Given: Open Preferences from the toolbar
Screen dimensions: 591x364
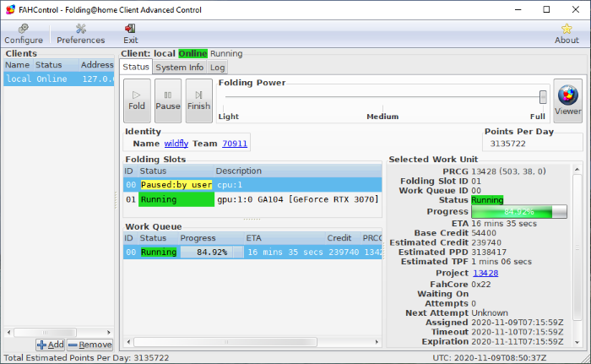Looking at the screenshot, I should (81, 34).
